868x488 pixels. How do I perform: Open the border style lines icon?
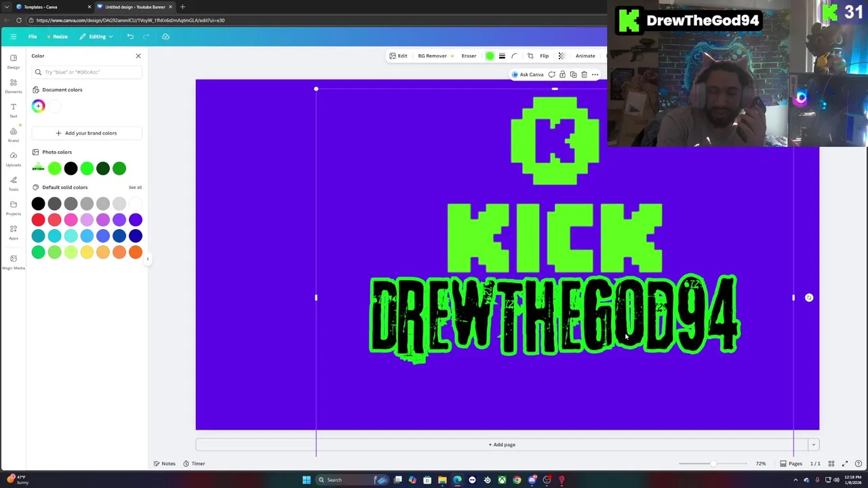(x=502, y=56)
